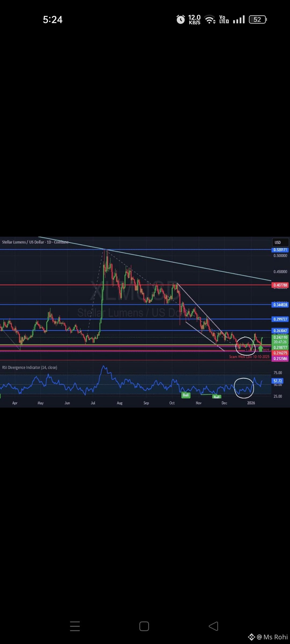Screen dimensions: 290x644
Task: Select the 0.299727 price level label
Action: click(280, 319)
